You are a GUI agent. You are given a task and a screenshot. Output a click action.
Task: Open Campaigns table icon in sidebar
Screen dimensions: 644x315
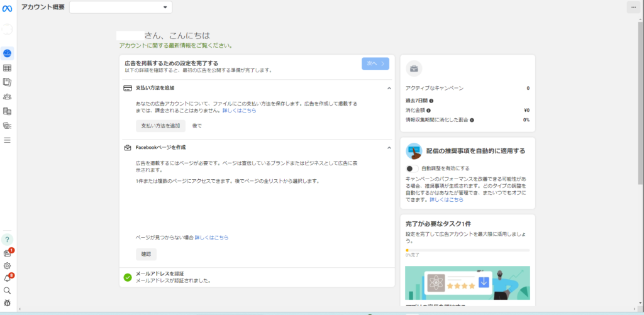8,68
